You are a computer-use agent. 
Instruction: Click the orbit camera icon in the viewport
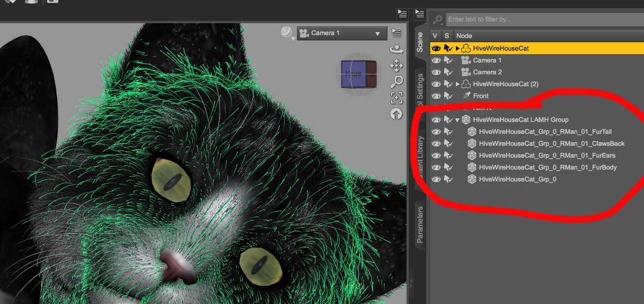pos(396,49)
